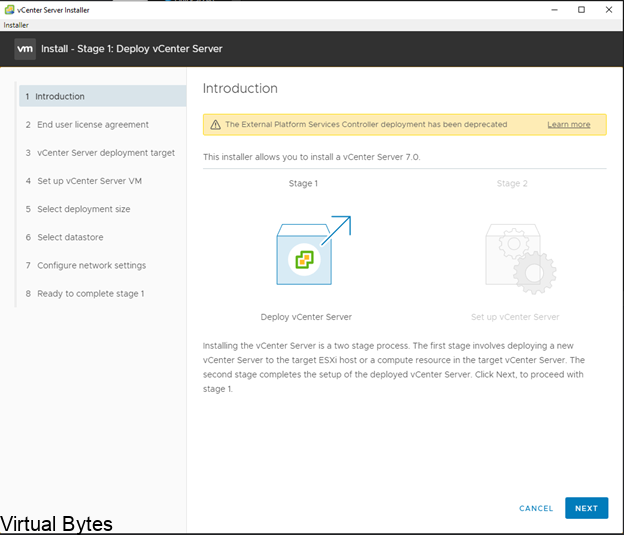Minimize the installer window
The height and width of the screenshot is (535, 624).
pyautogui.click(x=554, y=10)
